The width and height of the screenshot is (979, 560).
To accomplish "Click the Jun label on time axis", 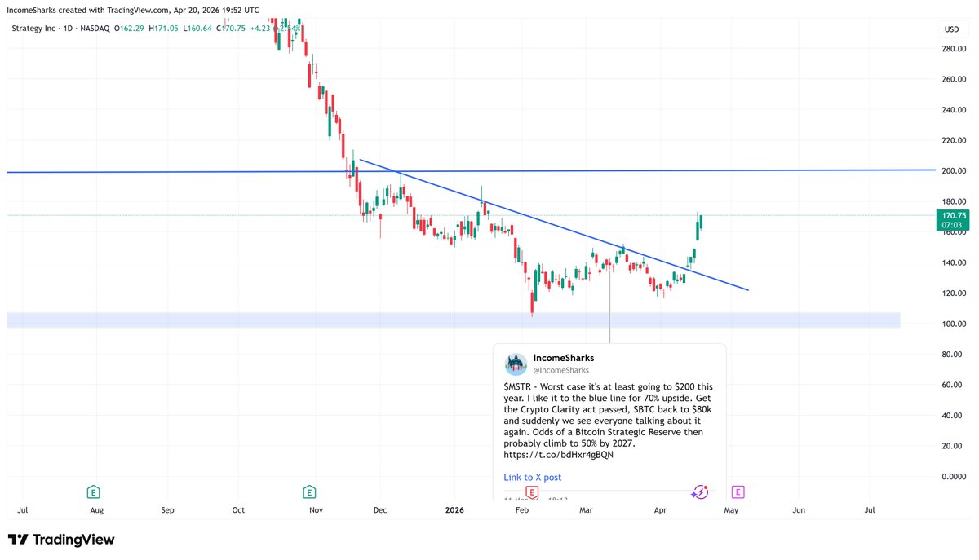I will 799,511.
